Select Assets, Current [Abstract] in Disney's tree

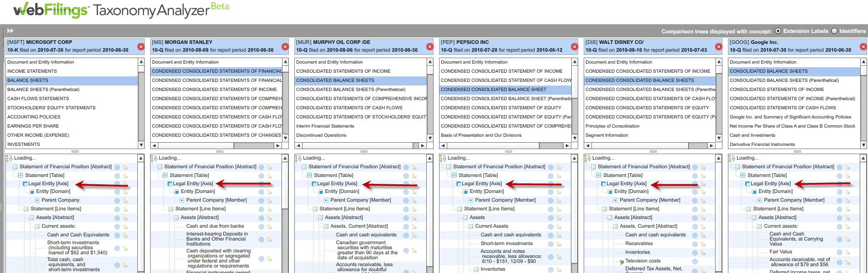648,226
